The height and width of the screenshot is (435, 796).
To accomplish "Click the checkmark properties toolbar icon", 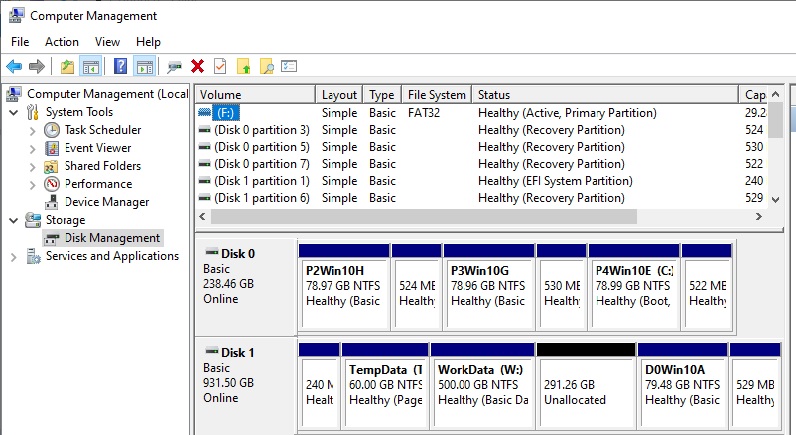I will (x=220, y=66).
